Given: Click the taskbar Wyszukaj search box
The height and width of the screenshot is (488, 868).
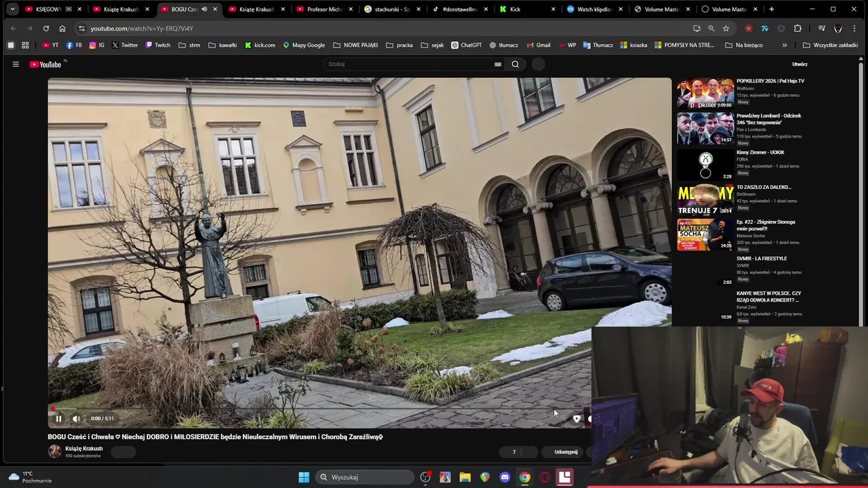Looking at the screenshot, I should pos(365,477).
